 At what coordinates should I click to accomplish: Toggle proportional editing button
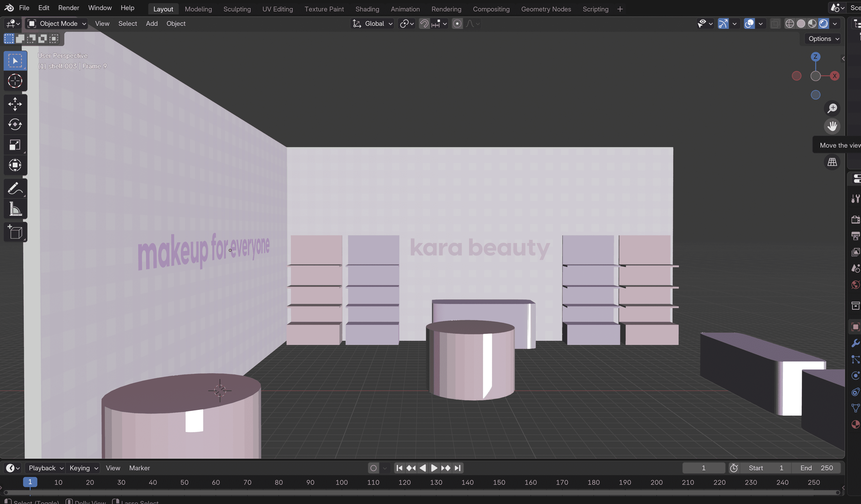[457, 24]
